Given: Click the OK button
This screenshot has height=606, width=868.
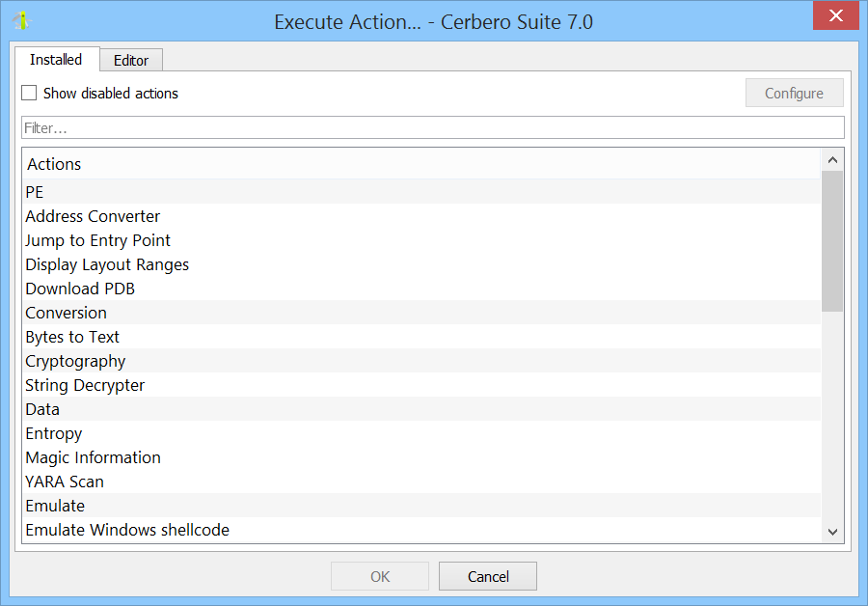Looking at the screenshot, I should click(x=380, y=576).
